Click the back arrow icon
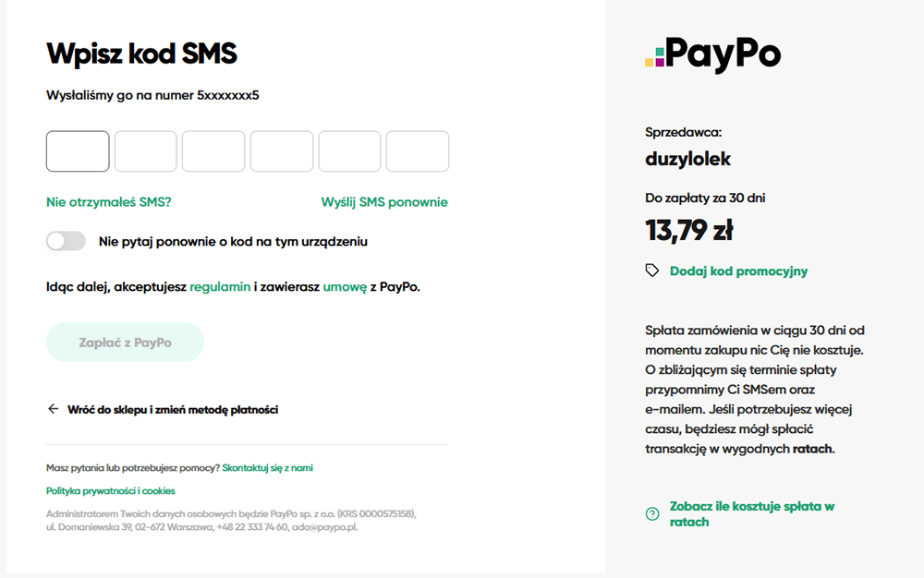Viewport: 924px width, 578px height. click(x=53, y=408)
